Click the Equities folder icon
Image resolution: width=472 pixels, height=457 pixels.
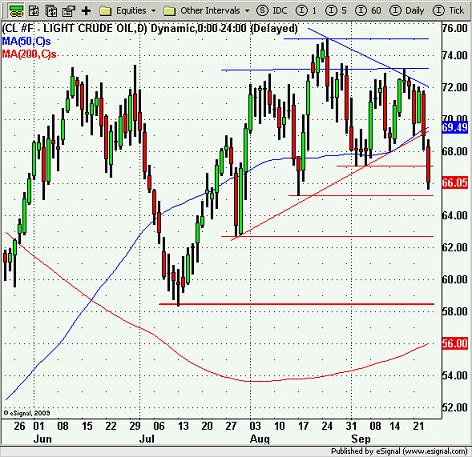pos(105,11)
